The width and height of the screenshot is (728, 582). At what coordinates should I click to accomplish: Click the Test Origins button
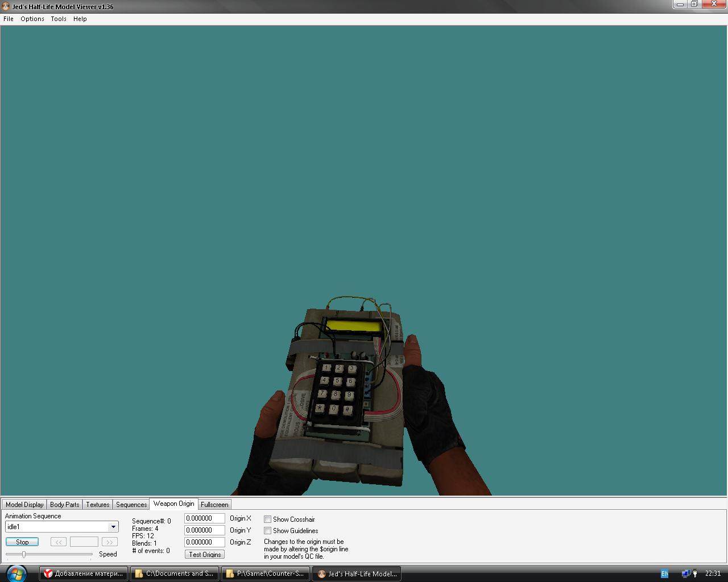tap(205, 554)
